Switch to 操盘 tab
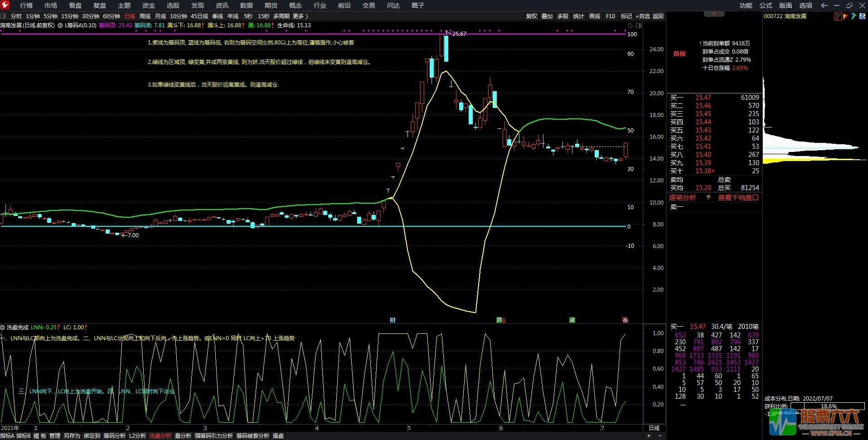Image resolution: width=868 pixels, height=440 pixels. (x=278, y=435)
